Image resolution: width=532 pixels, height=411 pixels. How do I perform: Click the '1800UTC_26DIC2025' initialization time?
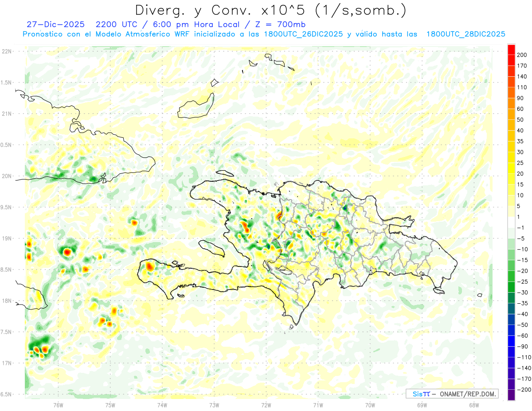click(x=303, y=34)
